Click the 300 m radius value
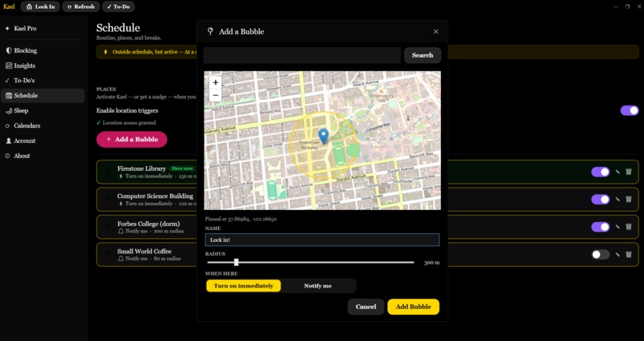 (431, 263)
